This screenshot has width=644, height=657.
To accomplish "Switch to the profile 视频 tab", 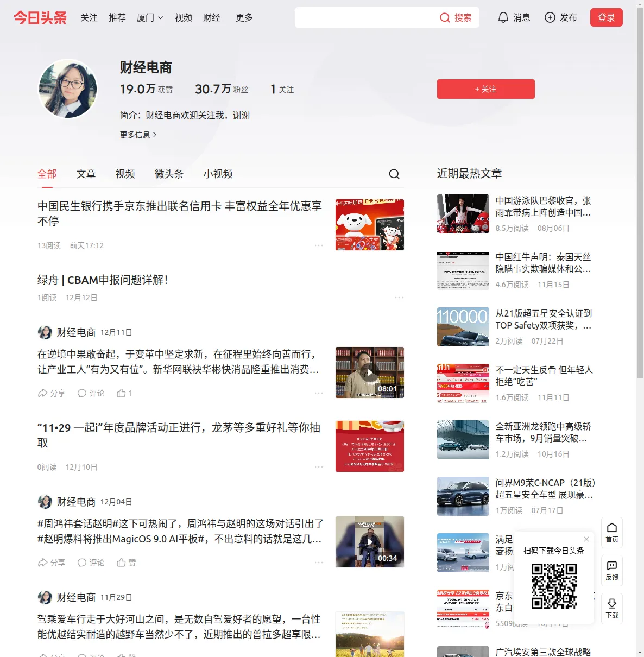I will tap(125, 174).
